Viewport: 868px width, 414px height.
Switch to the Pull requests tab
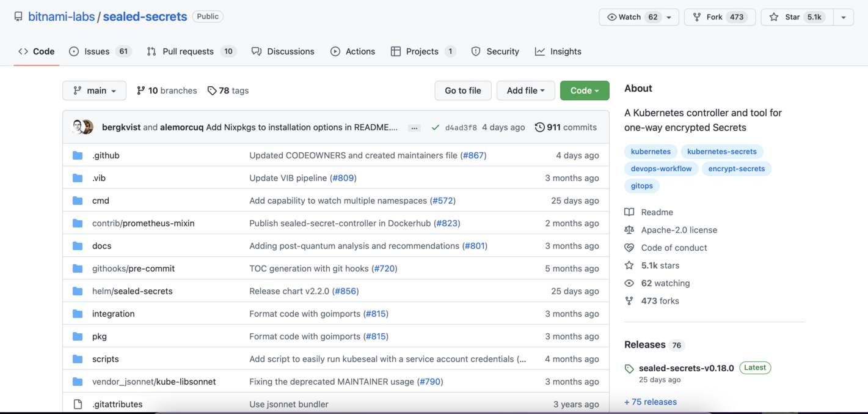coord(191,51)
